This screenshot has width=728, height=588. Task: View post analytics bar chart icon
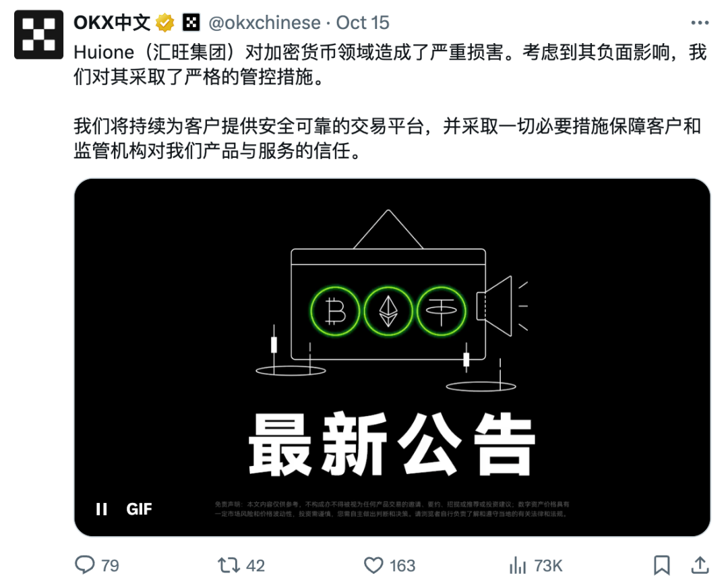click(518, 565)
